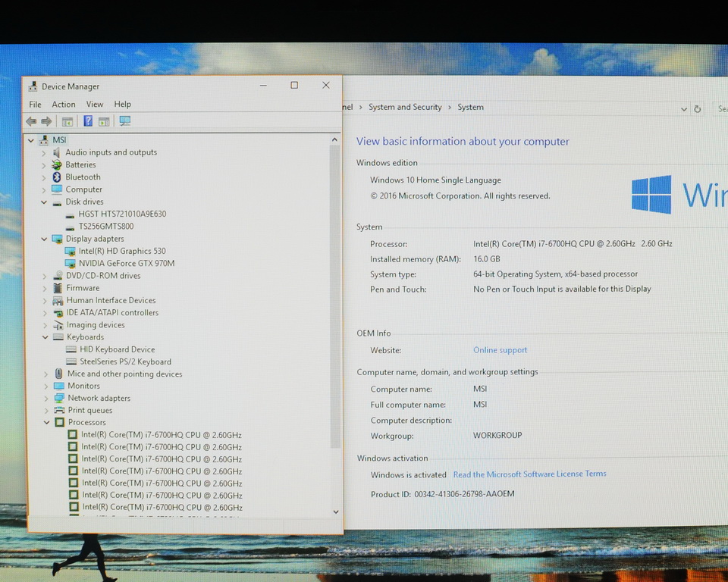The image size is (728, 582).
Task: Collapse the MSI root node
Action: coord(31,140)
